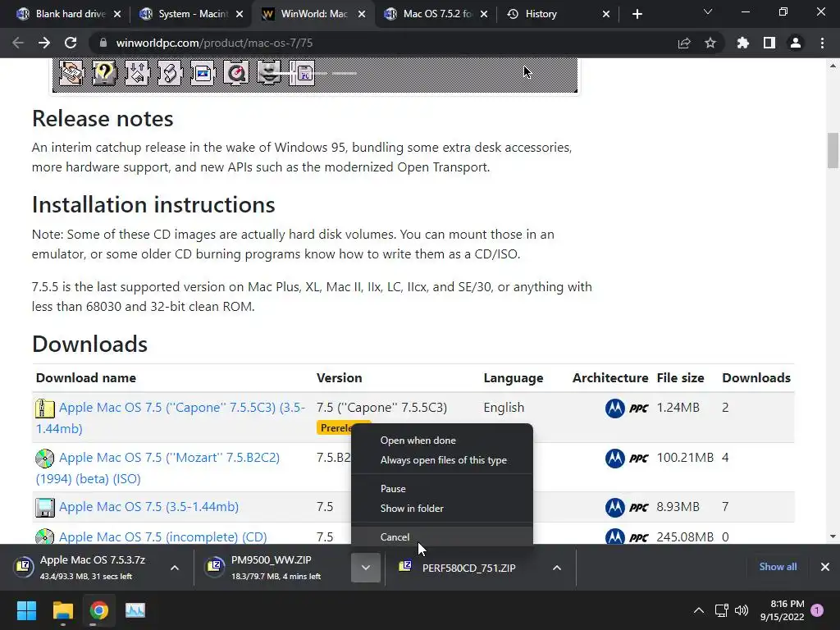Screen dimensions: 840x630
Task: Open the Windows Start menu
Action: [26, 610]
